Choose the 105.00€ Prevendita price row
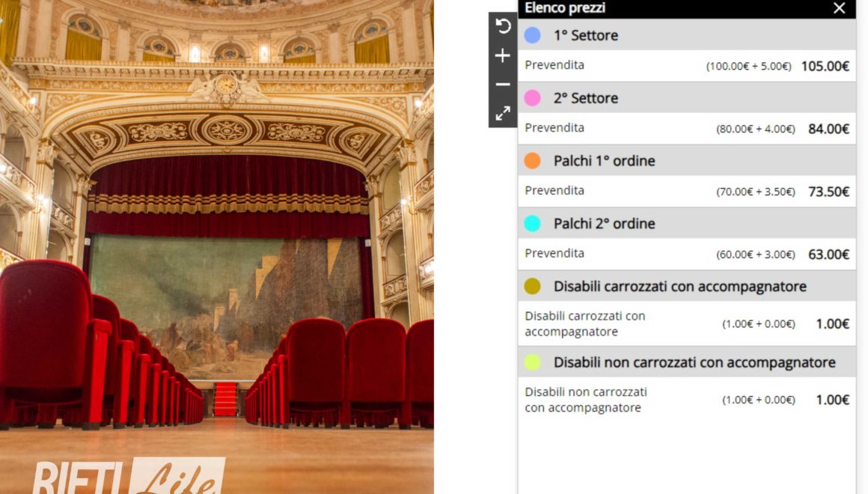This screenshot has width=868, height=494. tap(686, 66)
